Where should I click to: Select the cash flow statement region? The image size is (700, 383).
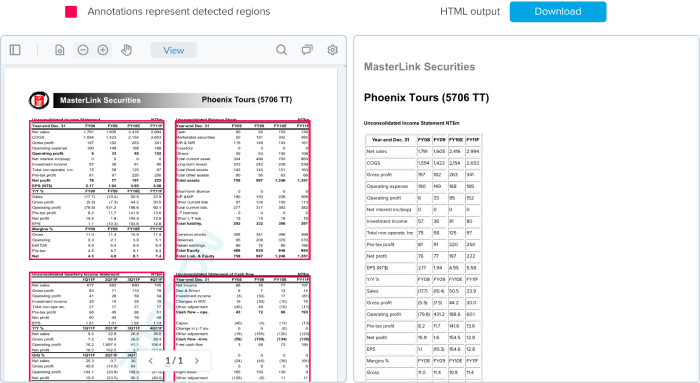tap(242, 329)
